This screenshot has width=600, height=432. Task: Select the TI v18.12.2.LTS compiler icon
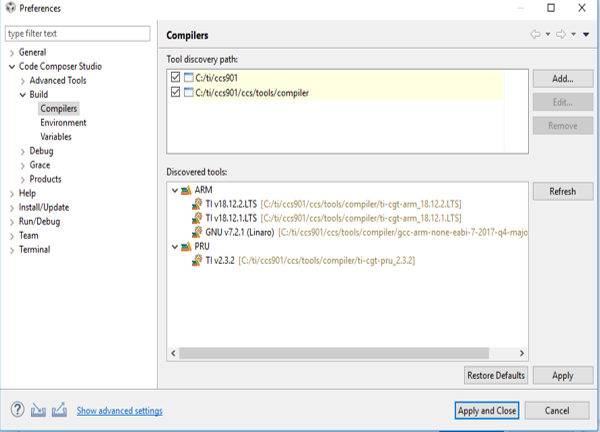(x=197, y=203)
